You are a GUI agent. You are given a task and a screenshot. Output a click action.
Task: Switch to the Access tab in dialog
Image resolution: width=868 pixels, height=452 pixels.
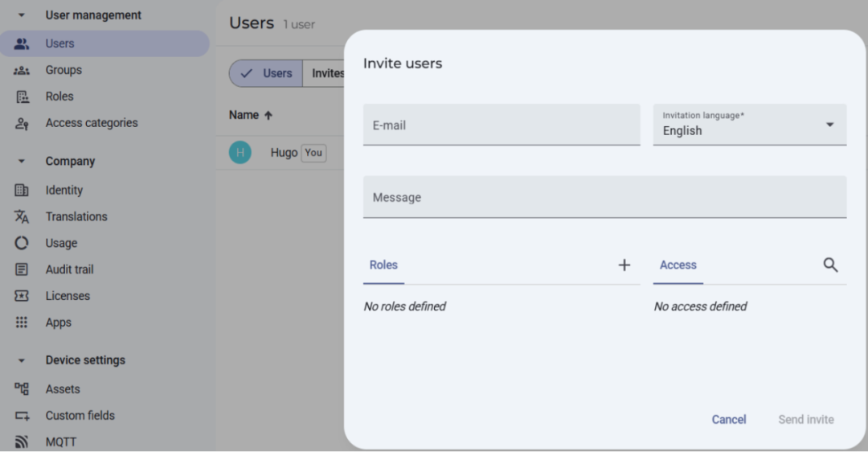point(678,265)
